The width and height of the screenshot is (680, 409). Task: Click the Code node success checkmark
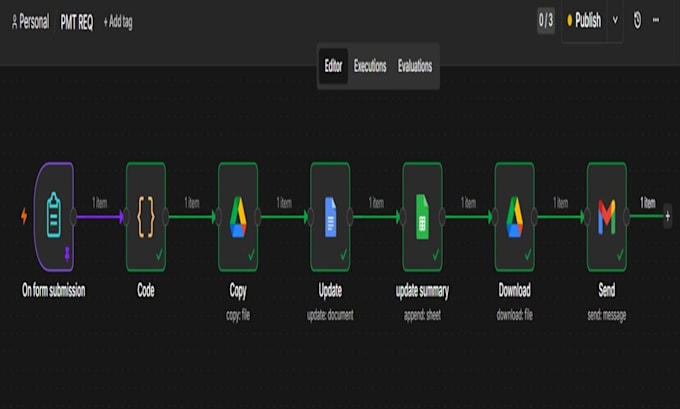click(159, 255)
